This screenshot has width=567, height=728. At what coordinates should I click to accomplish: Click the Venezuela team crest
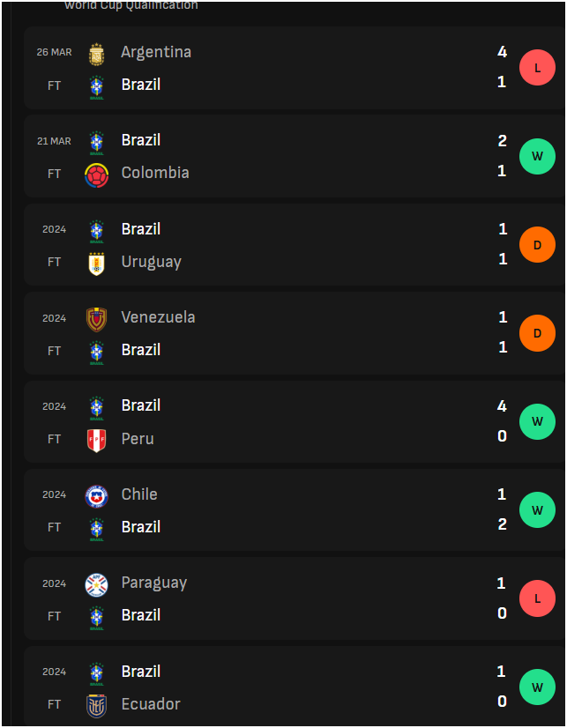click(97, 319)
